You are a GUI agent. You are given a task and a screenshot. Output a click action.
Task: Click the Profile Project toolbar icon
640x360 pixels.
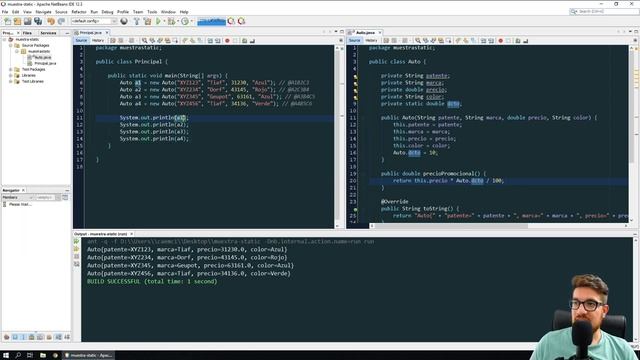[x=184, y=21]
